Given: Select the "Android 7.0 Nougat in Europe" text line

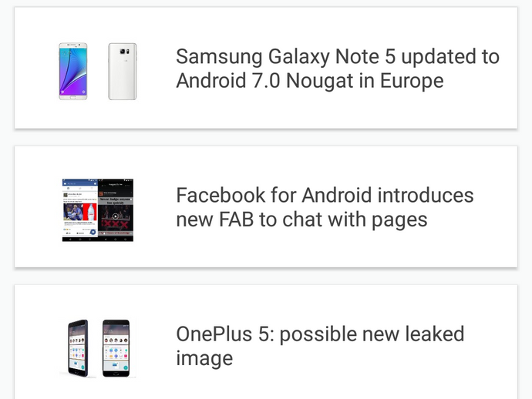Looking at the screenshot, I should click(310, 81).
